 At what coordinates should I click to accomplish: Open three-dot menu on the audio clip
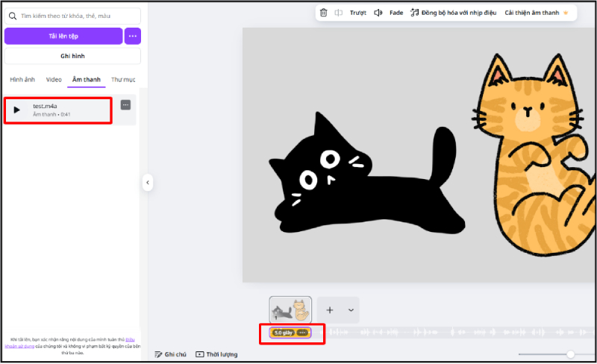(x=302, y=333)
